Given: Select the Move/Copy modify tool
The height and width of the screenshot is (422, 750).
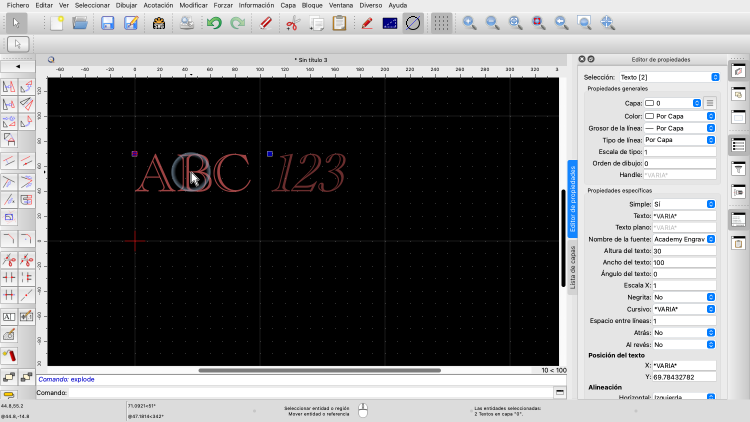Looking at the screenshot, I should pos(9,87).
